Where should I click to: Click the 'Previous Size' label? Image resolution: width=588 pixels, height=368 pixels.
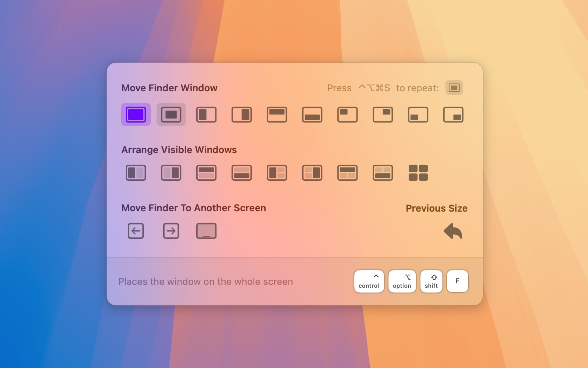437,208
